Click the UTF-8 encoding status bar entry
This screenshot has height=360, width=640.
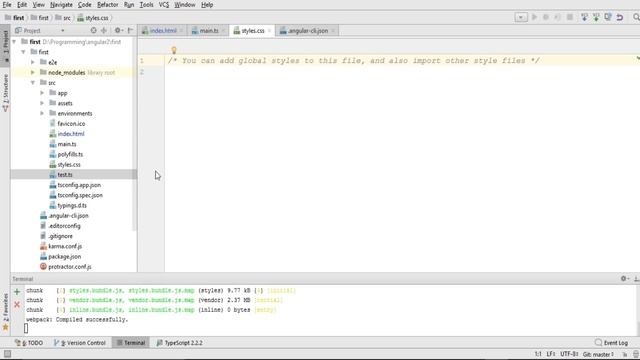point(569,354)
